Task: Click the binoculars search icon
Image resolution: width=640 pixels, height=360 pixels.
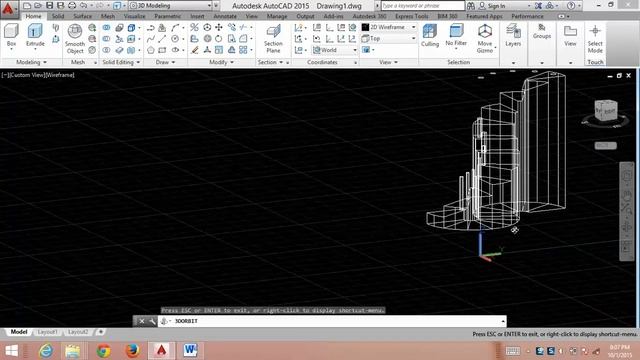Action: 471,6
